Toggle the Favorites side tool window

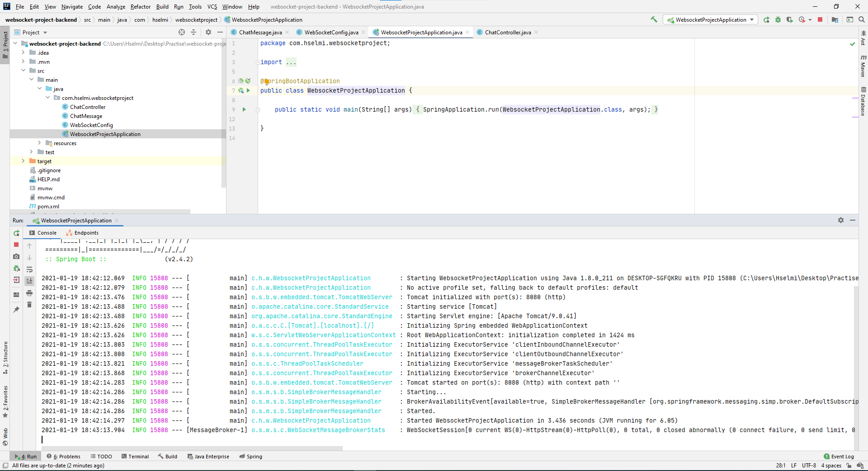point(5,401)
